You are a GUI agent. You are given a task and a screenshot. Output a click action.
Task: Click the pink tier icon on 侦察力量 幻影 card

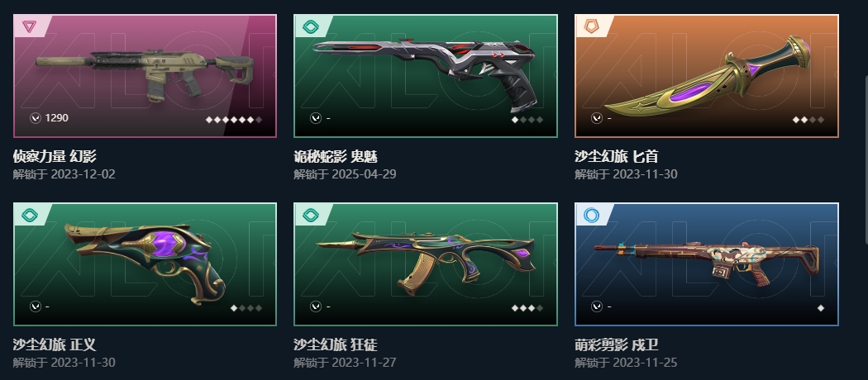pos(29,26)
